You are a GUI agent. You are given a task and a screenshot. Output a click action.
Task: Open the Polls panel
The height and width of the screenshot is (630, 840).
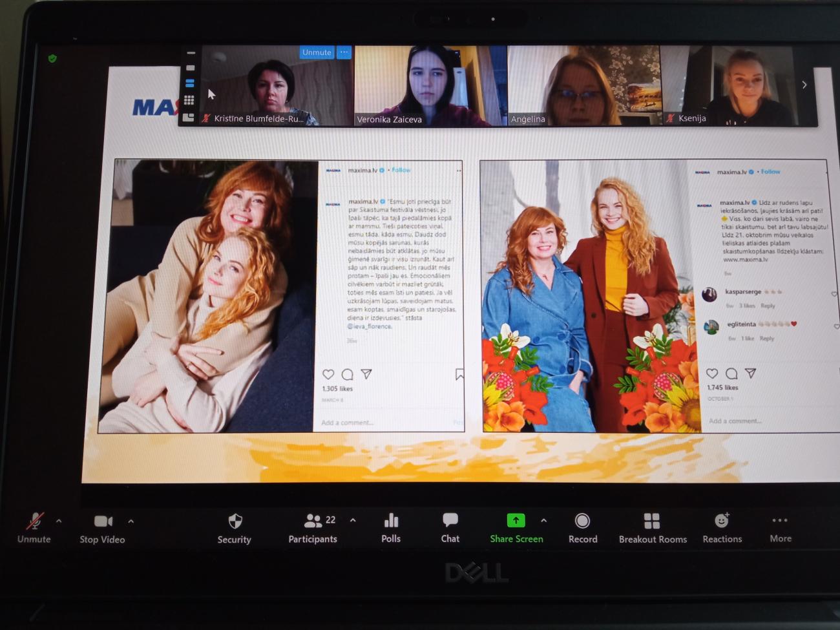[391, 528]
